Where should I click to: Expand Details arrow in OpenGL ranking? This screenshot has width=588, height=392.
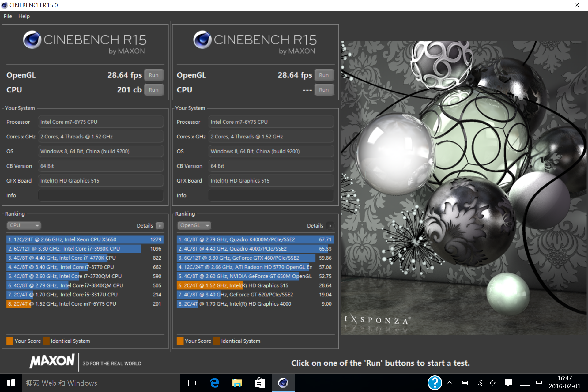coord(330,226)
